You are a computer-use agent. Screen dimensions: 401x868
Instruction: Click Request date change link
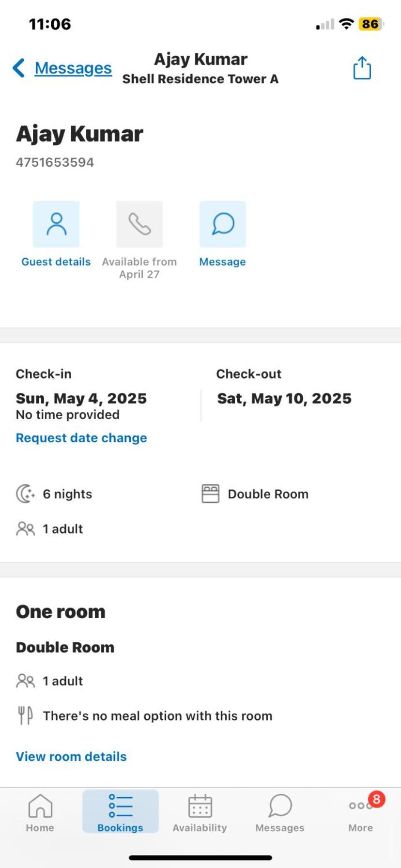click(x=81, y=438)
